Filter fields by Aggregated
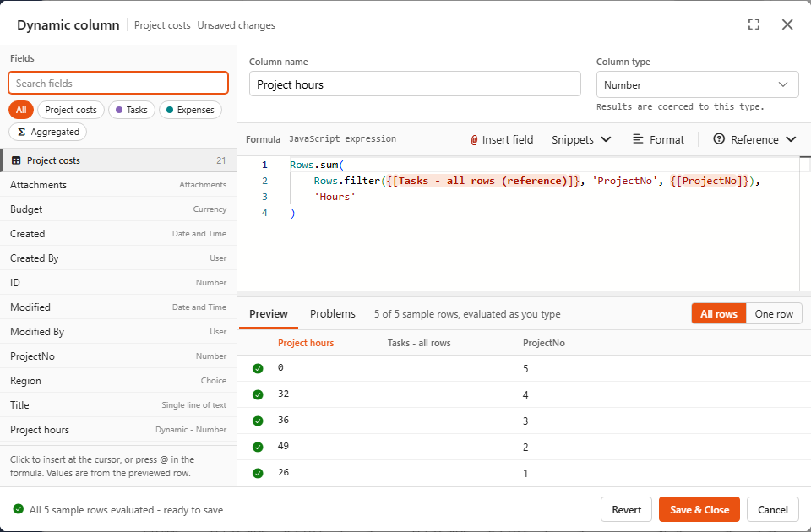This screenshot has width=811, height=532. (x=47, y=132)
